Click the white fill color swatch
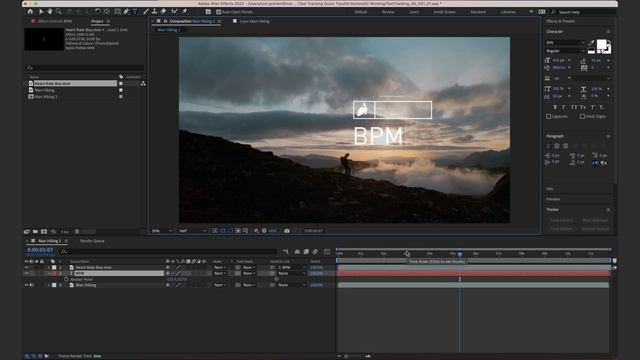This screenshot has width=640, height=360. [601, 44]
